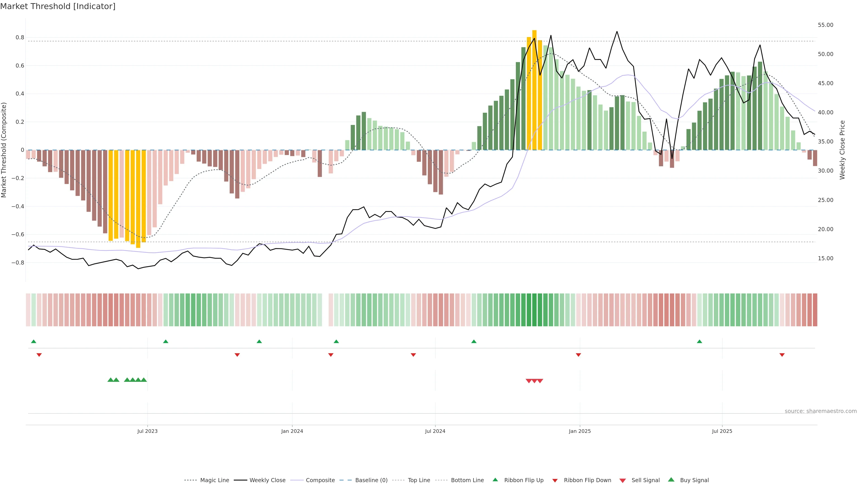Click the Sell Signal legend triangle icon
Image resolution: width=868 pixels, height=488 pixels.
pos(622,480)
